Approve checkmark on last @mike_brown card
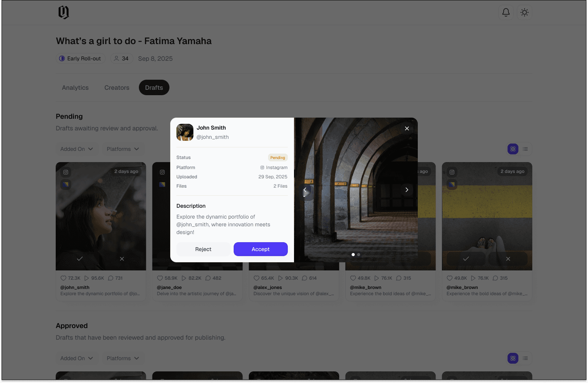 (x=466, y=258)
